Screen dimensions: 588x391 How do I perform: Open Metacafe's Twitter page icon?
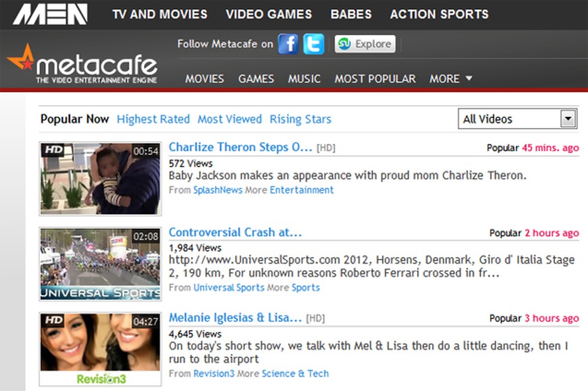coord(314,44)
